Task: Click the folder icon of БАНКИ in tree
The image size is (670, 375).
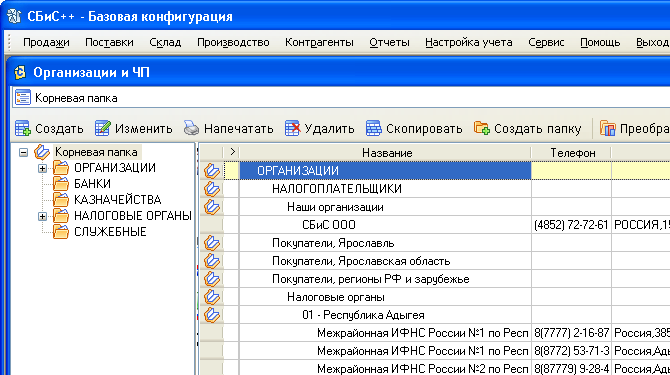Action: pos(61,184)
